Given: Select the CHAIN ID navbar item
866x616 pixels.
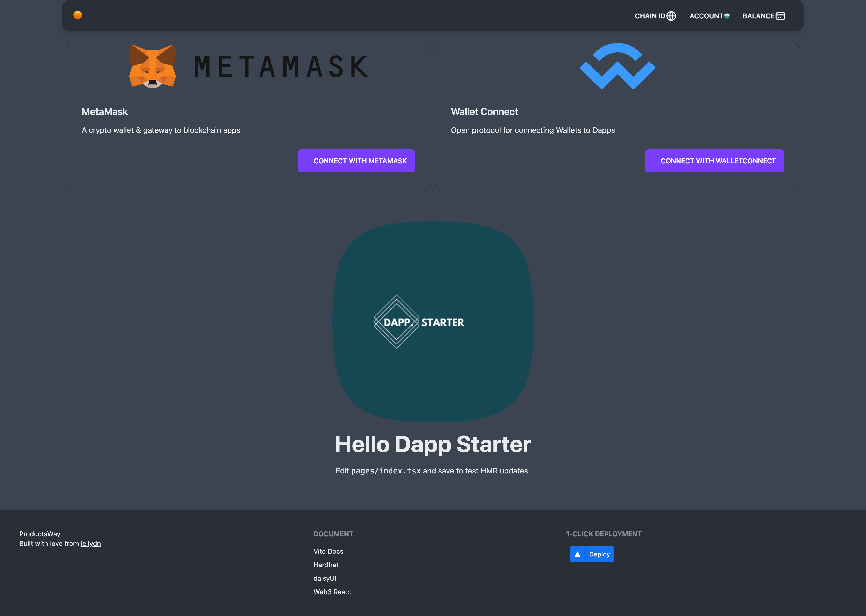Looking at the screenshot, I should point(650,16).
